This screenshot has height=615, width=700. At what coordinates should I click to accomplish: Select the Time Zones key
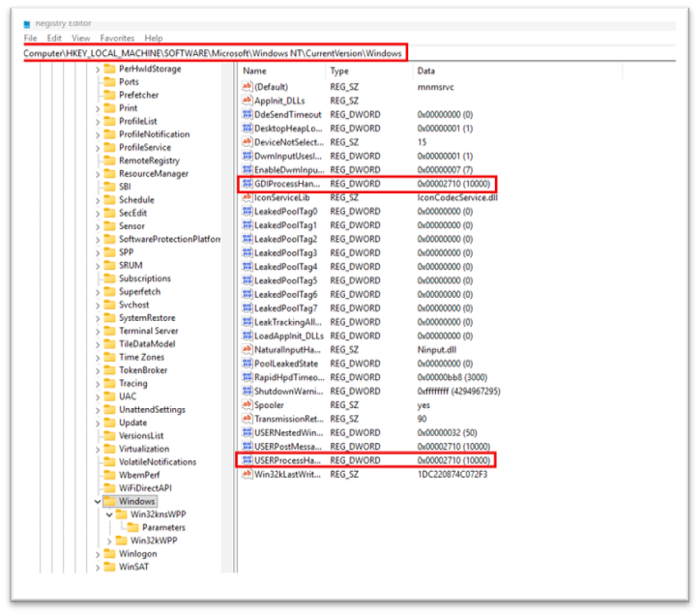coord(141,357)
